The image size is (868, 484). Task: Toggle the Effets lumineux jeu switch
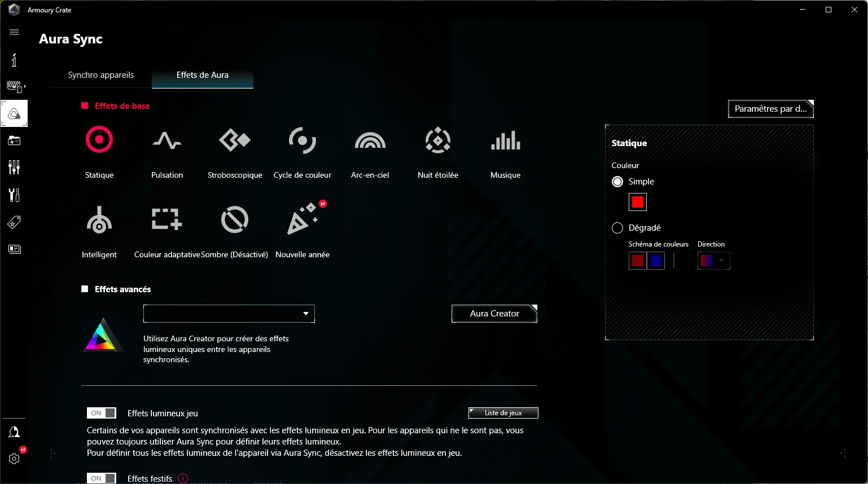click(102, 413)
